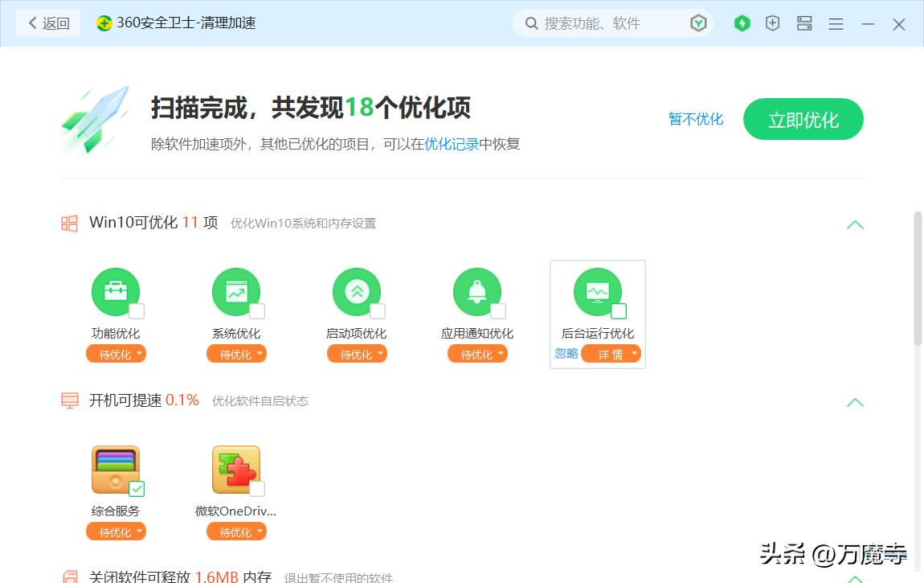The width and height of the screenshot is (924, 583).
Task: Click 忽略 to ignore 后台运行优化
Action: (x=565, y=354)
